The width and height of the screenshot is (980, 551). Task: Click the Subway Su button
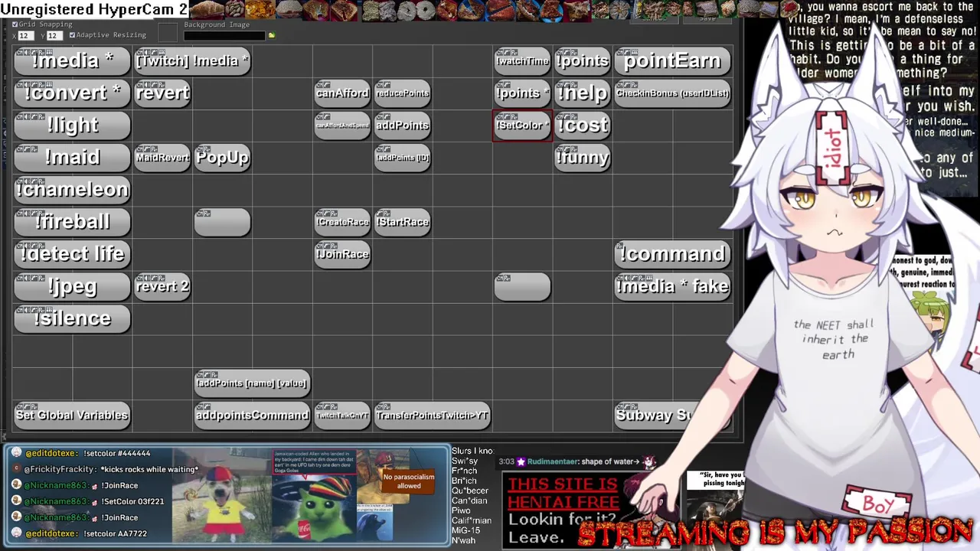tap(672, 415)
